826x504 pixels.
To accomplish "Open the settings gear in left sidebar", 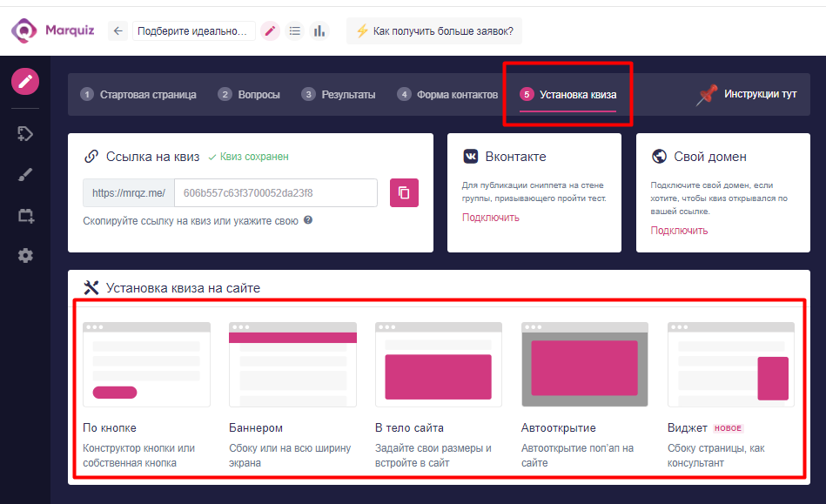I will point(25,256).
